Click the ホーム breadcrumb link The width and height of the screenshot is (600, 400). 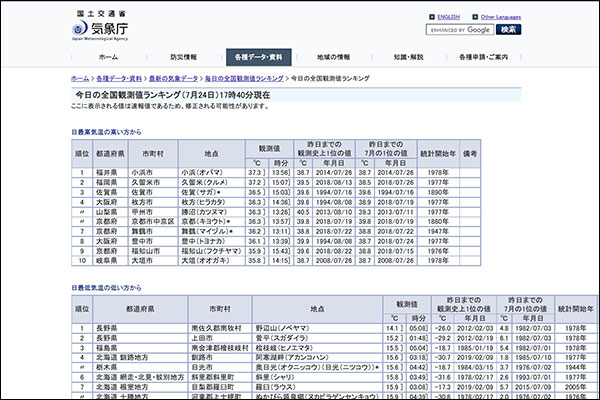pos(82,77)
